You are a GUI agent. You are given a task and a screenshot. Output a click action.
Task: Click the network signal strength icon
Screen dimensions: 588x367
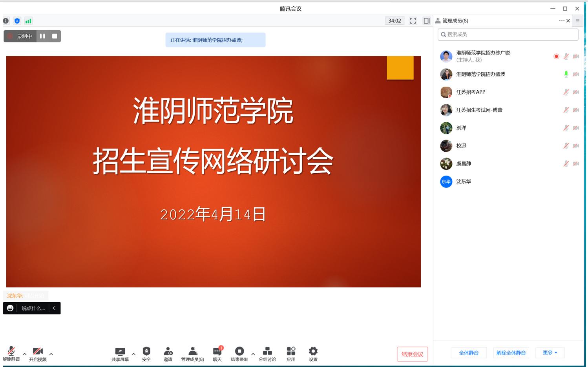28,21
